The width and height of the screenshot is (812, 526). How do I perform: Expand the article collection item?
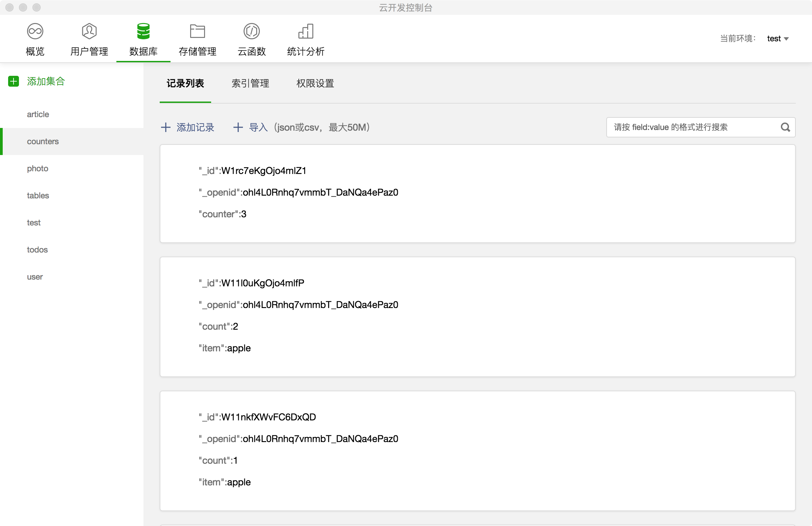(37, 114)
